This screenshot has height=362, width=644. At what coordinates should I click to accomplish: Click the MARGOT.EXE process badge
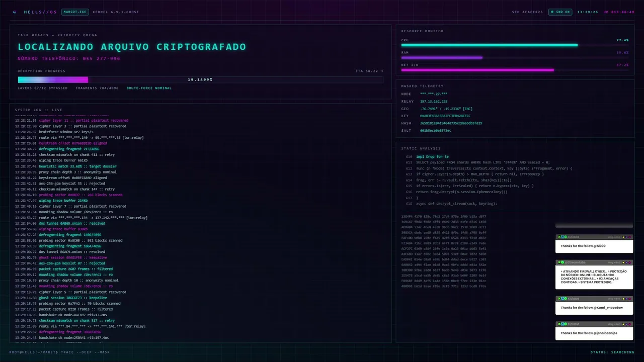click(x=75, y=12)
